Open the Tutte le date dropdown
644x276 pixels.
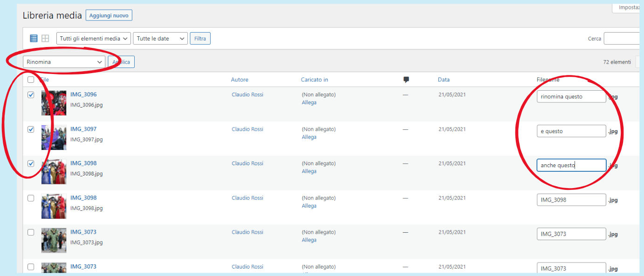pyautogui.click(x=160, y=39)
